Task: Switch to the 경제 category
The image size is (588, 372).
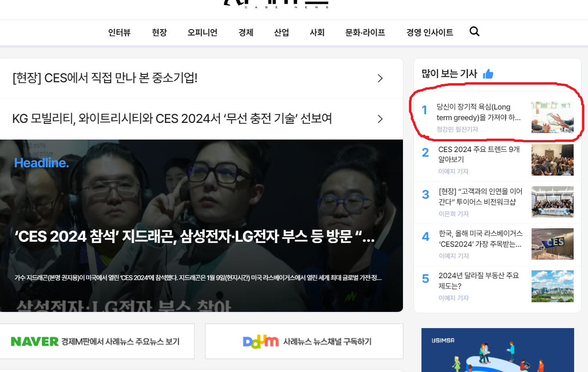Action: click(x=246, y=32)
